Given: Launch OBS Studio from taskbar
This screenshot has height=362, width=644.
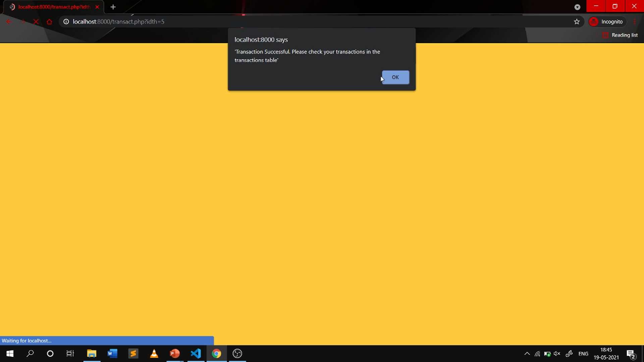Looking at the screenshot, I should coord(237,354).
